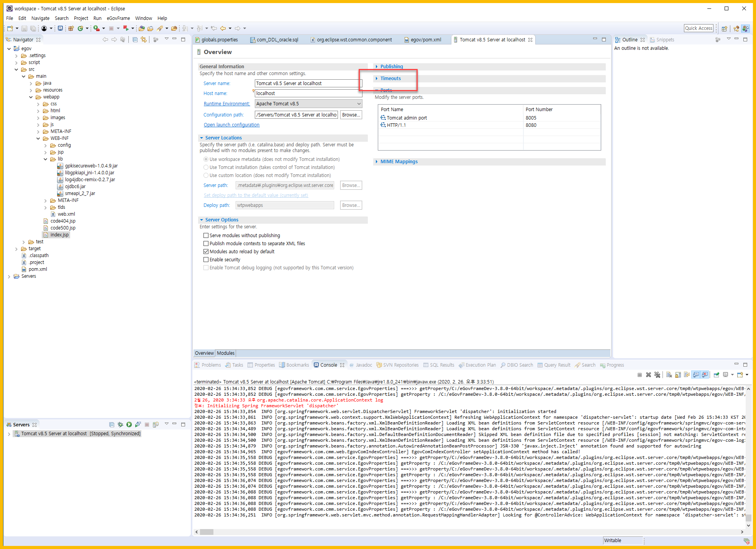Expand the MIME Mappings section
The width and height of the screenshot is (756, 549).
click(x=398, y=162)
